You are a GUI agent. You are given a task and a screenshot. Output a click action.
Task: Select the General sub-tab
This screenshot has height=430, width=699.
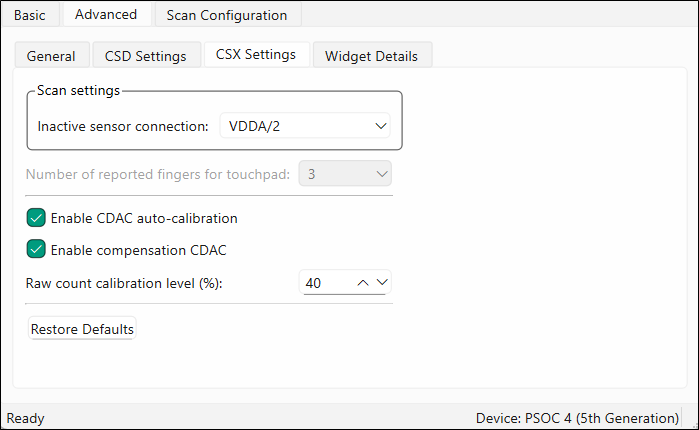tap(51, 56)
